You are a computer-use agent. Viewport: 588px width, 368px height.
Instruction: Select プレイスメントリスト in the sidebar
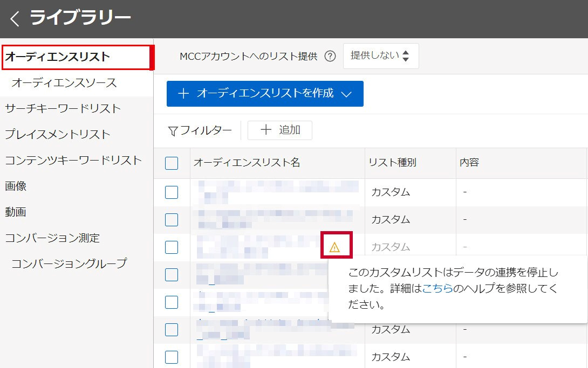tap(57, 134)
